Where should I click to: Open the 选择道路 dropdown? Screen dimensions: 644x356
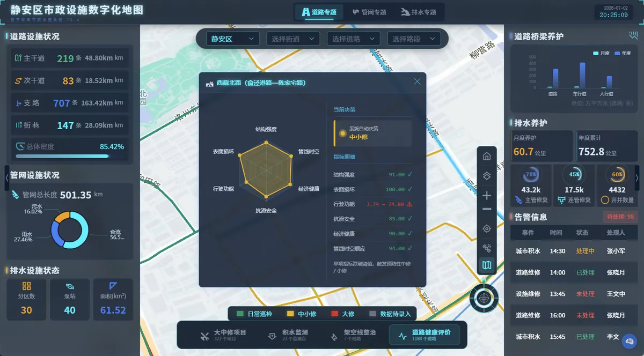click(x=354, y=39)
